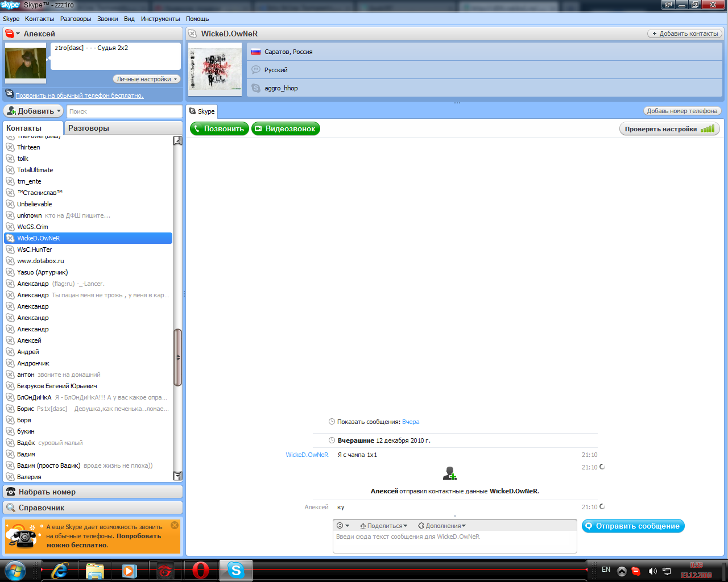The width and height of the screenshot is (728, 582).
Task: Click status icon beside contact букин
Action: 10,431
